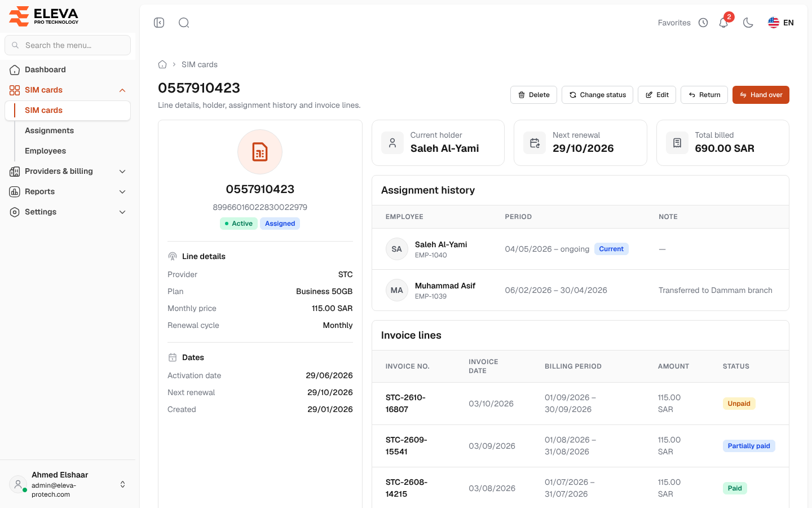This screenshot has width=812, height=508.
Task: Click the orange Hand over button
Action: point(761,95)
